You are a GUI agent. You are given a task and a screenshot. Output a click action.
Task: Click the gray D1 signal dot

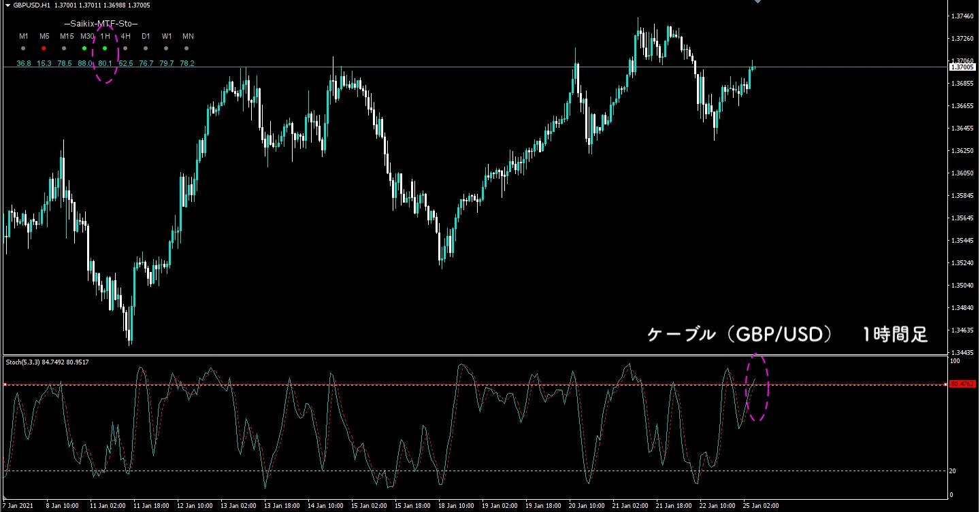pyautogui.click(x=146, y=49)
